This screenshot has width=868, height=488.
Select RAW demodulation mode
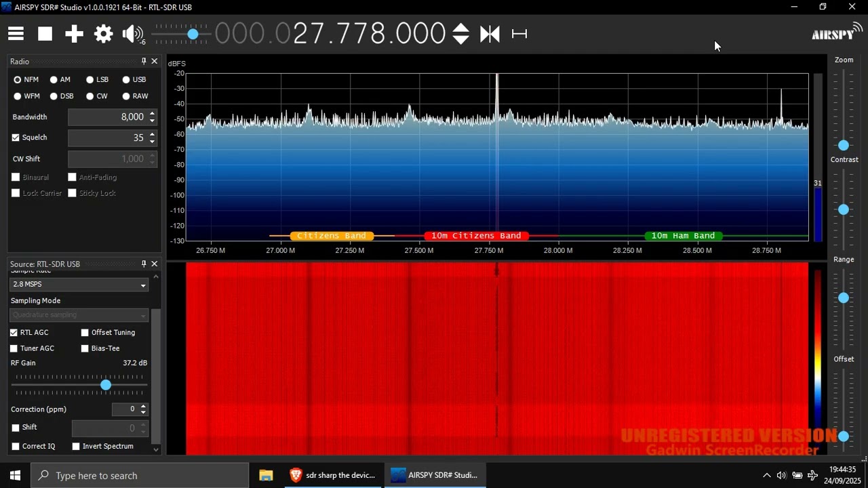pos(135,96)
